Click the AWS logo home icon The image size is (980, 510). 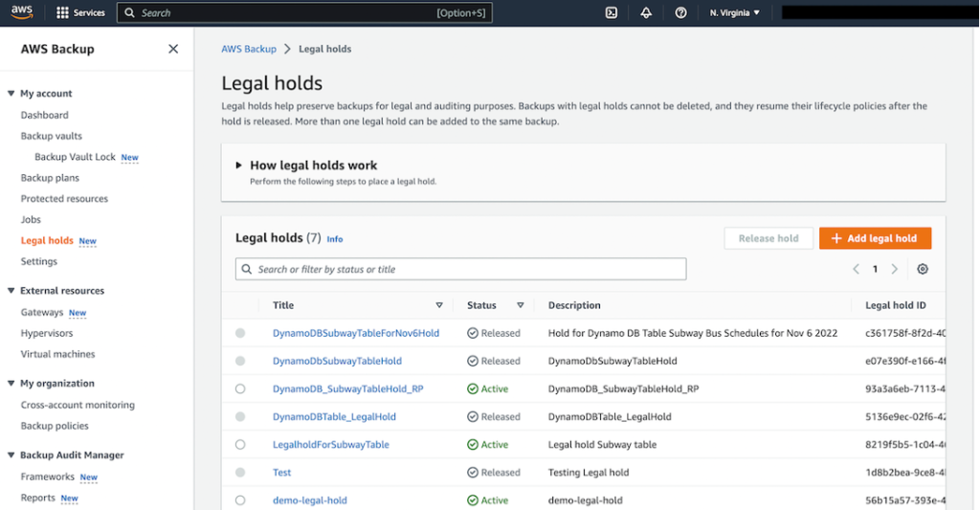22,11
